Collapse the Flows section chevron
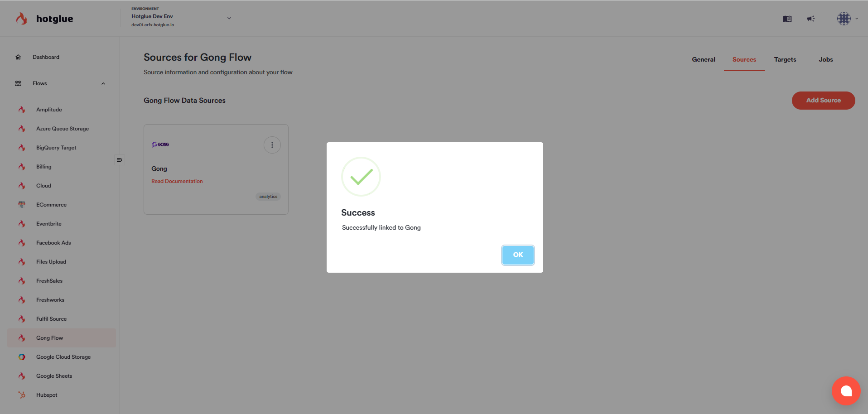Image resolution: width=868 pixels, height=414 pixels. [103, 83]
